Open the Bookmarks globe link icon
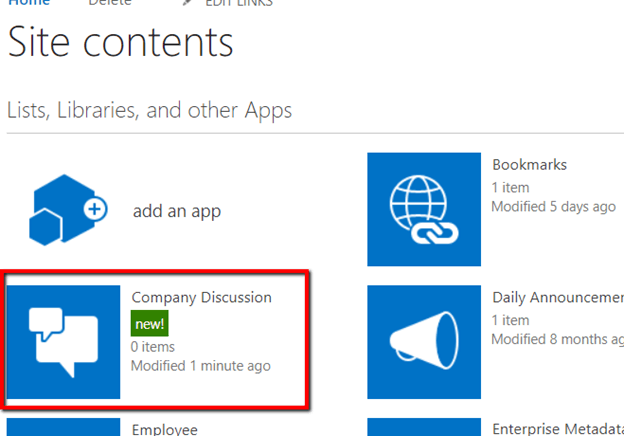Screen dimensions: 624x436 click(424, 209)
